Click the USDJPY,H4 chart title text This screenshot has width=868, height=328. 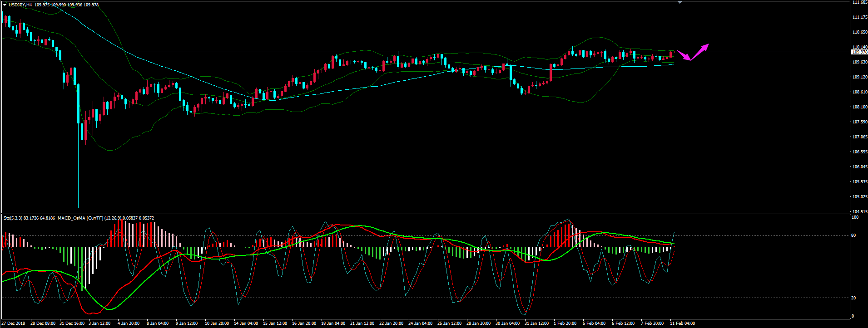point(20,5)
